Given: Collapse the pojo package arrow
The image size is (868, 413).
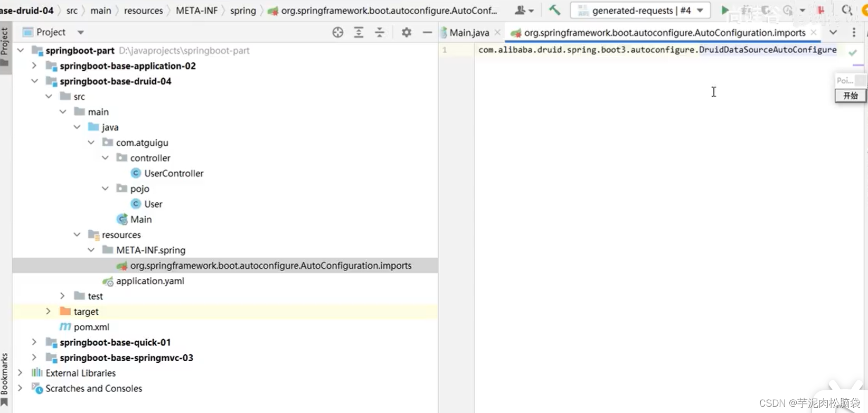Looking at the screenshot, I should (x=106, y=189).
